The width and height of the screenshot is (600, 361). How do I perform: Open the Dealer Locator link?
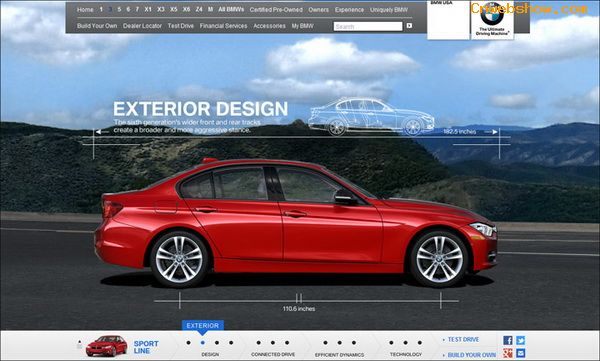click(x=142, y=26)
